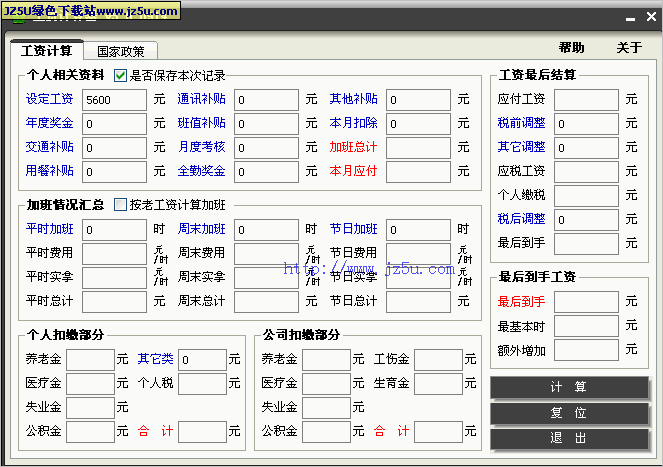
Task: Click the 个人税 field
Action: tap(203, 384)
